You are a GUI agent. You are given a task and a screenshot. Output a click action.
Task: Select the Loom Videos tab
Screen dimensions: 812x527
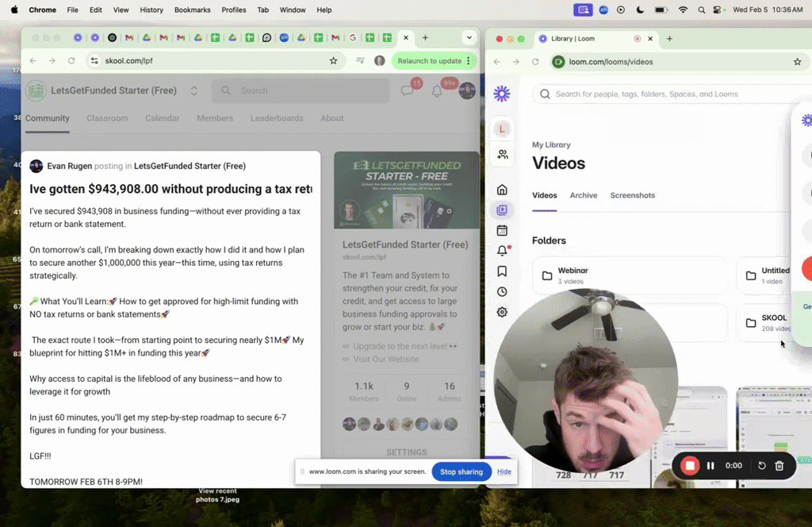(544, 195)
